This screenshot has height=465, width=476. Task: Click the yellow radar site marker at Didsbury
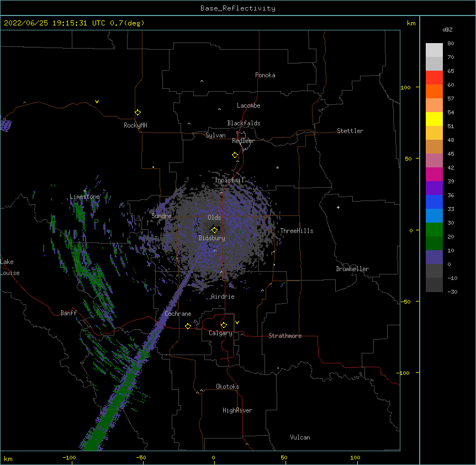click(214, 230)
